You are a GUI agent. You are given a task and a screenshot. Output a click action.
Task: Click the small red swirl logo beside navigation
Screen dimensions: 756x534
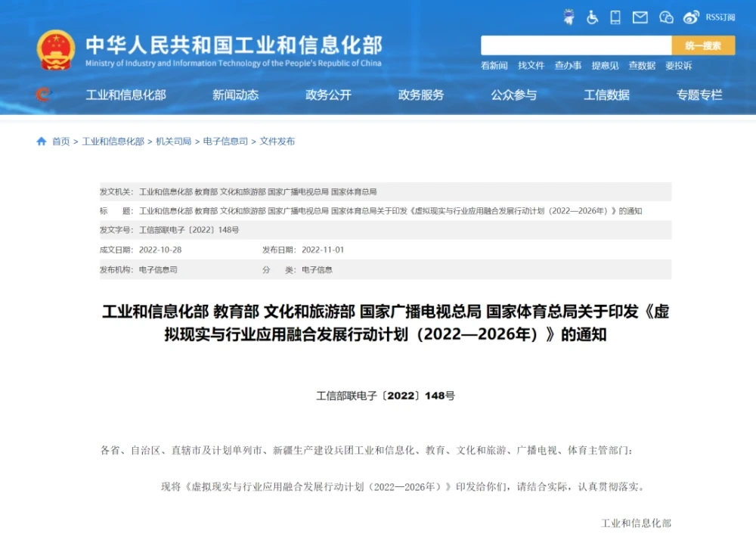[43, 94]
